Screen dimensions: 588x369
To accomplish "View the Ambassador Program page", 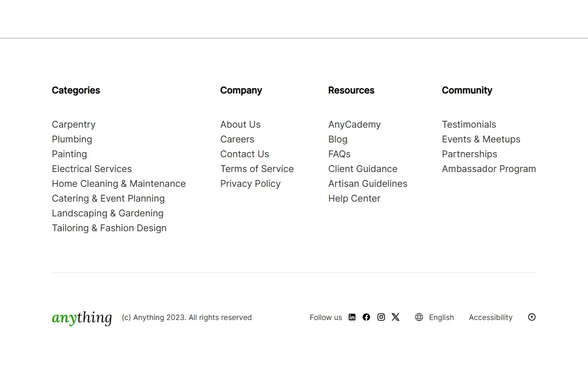I will [489, 169].
